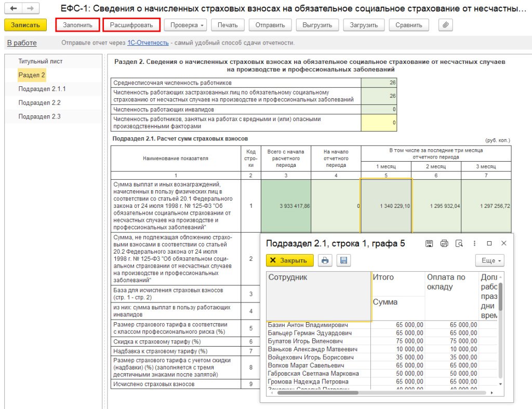Open the three-dot menu in popup title bar
The height and width of the screenshot is (409, 532).
click(474, 243)
